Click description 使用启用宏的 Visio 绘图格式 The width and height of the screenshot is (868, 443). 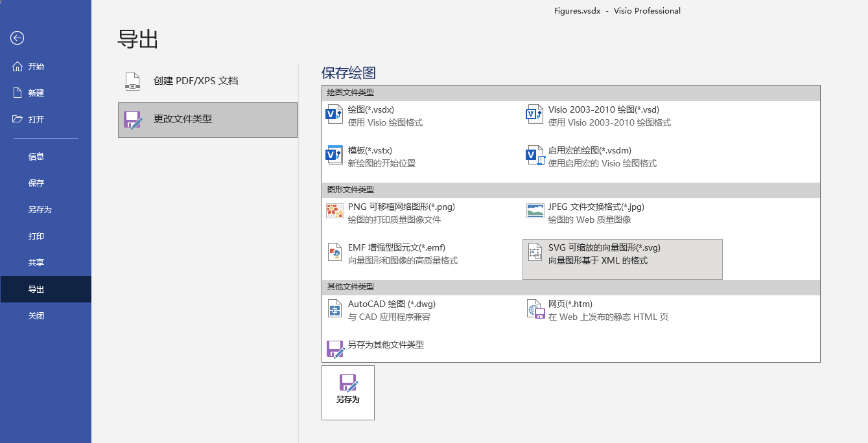602,163
